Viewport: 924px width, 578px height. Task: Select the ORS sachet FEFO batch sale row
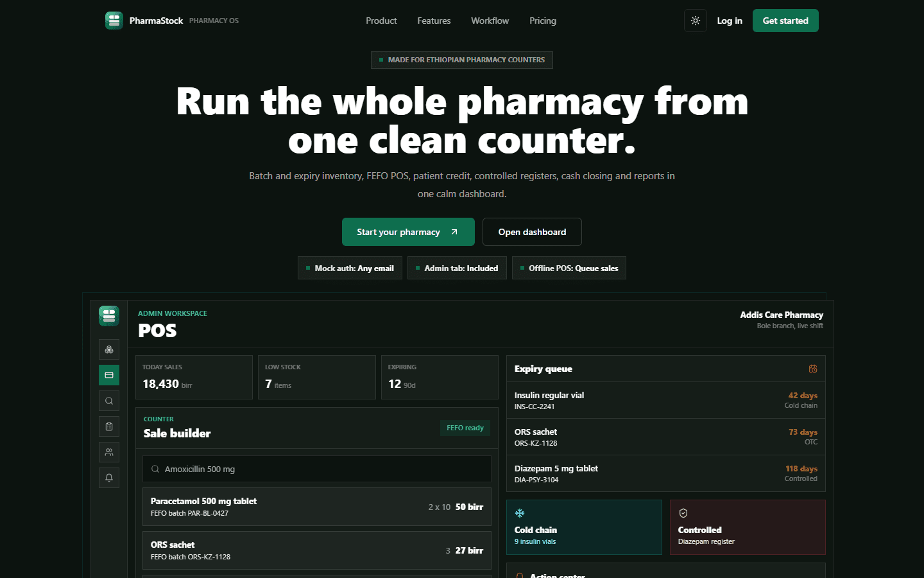click(x=317, y=550)
